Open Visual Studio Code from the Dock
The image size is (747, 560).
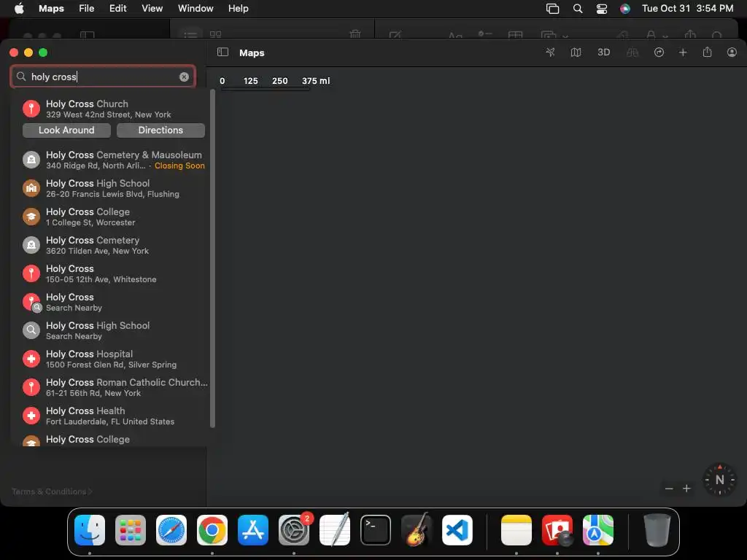tap(457, 530)
